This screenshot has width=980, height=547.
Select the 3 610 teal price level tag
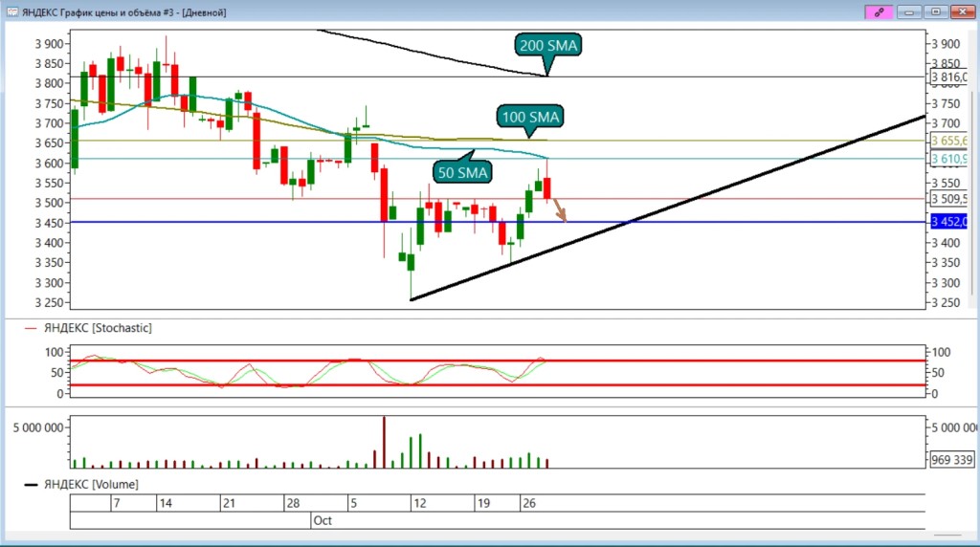click(x=948, y=159)
